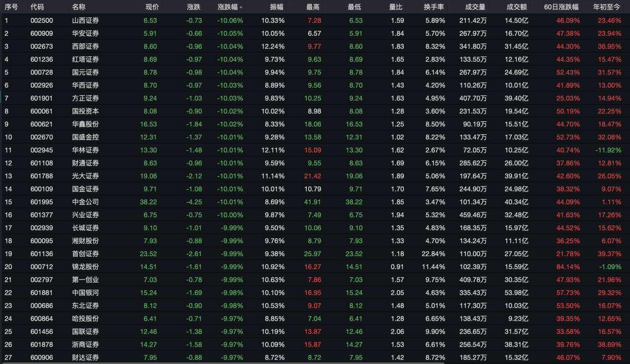The width and height of the screenshot is (630, 364).
Task: Click stock code 601236
Action: click(42, 59)
